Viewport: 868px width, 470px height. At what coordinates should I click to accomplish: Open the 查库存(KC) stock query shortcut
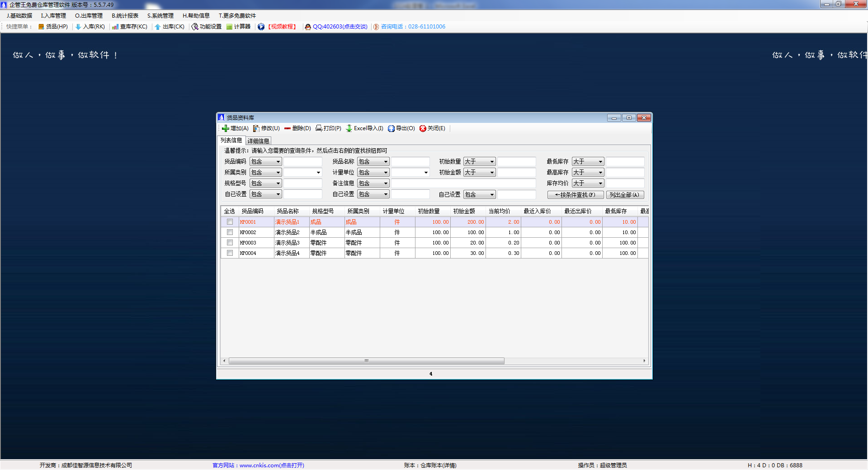(130, 27)
